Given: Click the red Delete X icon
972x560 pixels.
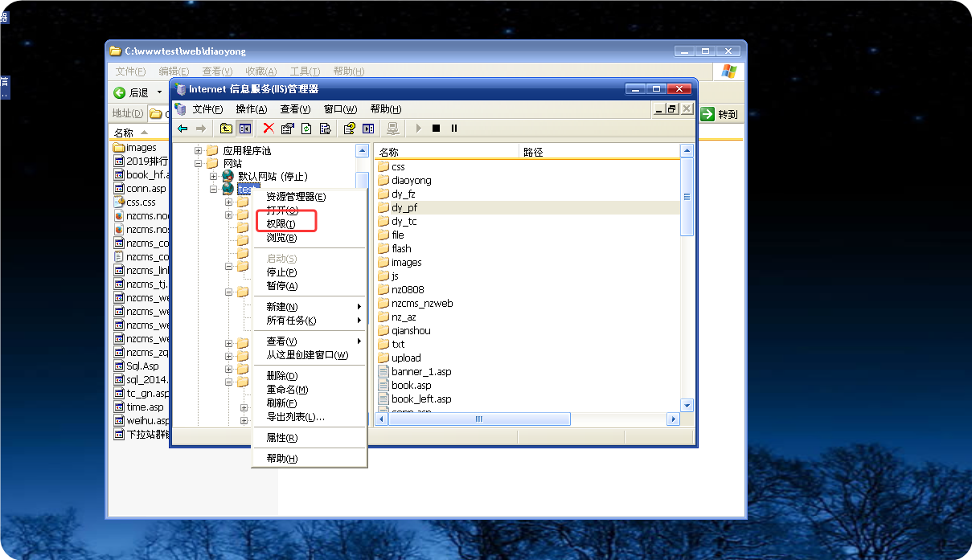Looking at the screenshot, I should tap(269, 129).
